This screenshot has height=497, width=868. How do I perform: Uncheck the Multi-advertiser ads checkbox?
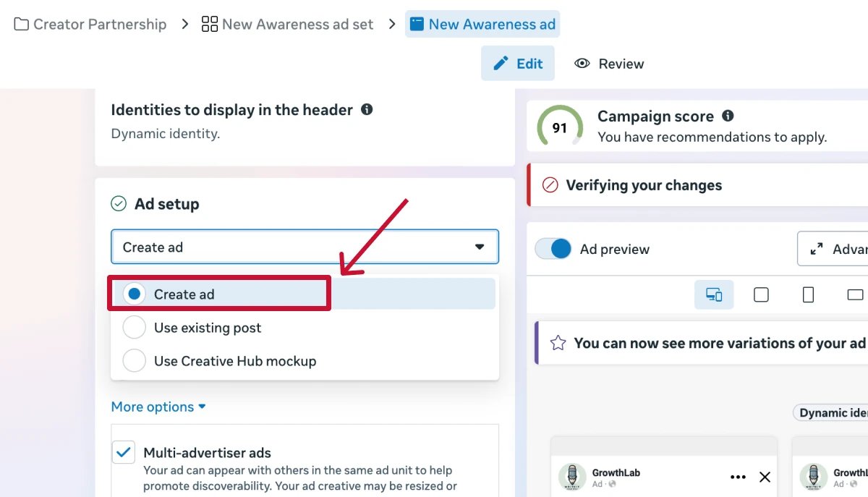[124, 453]
